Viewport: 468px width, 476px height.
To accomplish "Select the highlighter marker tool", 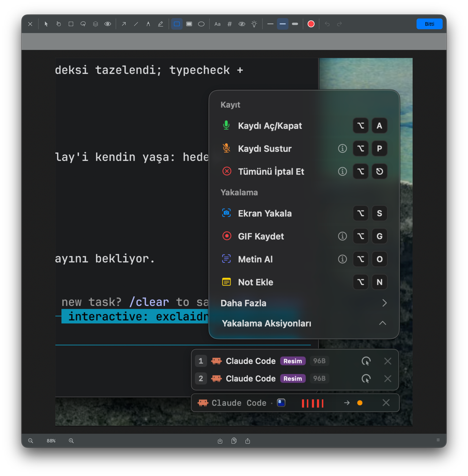I will pos(161,24).
